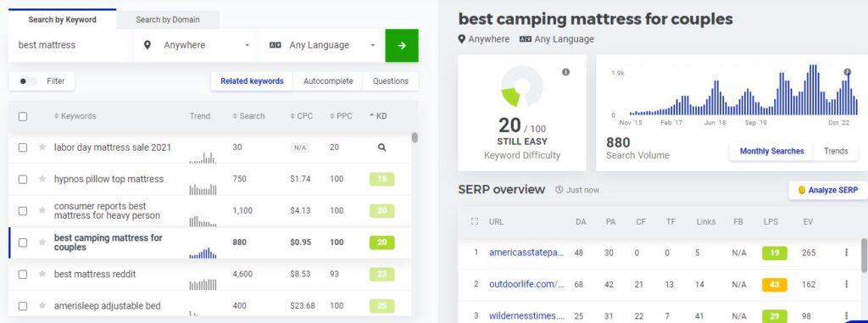Open the Any Language dropdown

(x=322, y=46)
